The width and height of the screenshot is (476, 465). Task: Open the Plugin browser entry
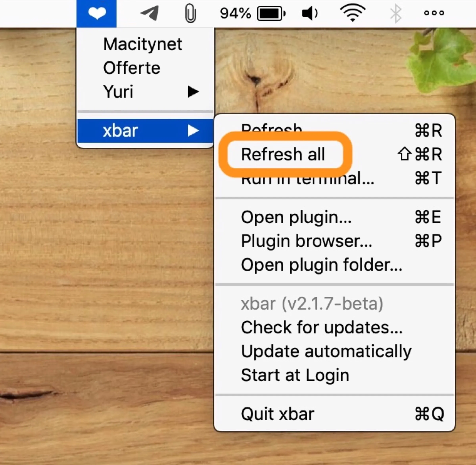coord(306,241)
